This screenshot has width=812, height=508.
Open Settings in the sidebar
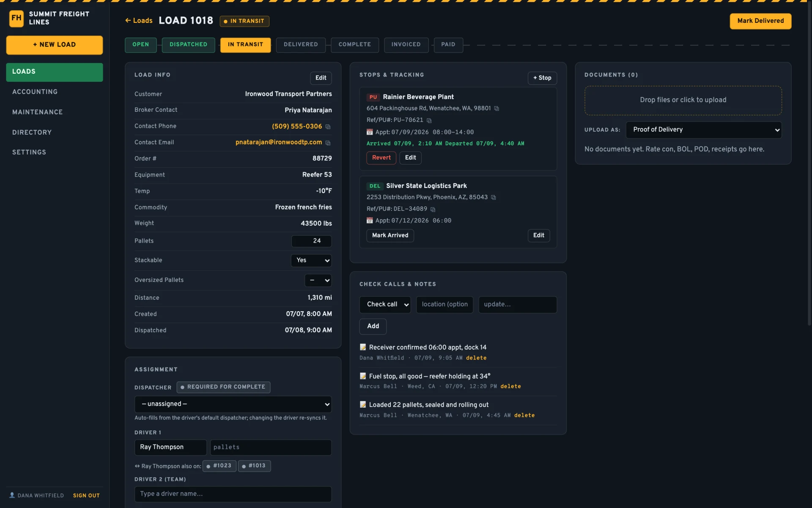tap(55, 152)
